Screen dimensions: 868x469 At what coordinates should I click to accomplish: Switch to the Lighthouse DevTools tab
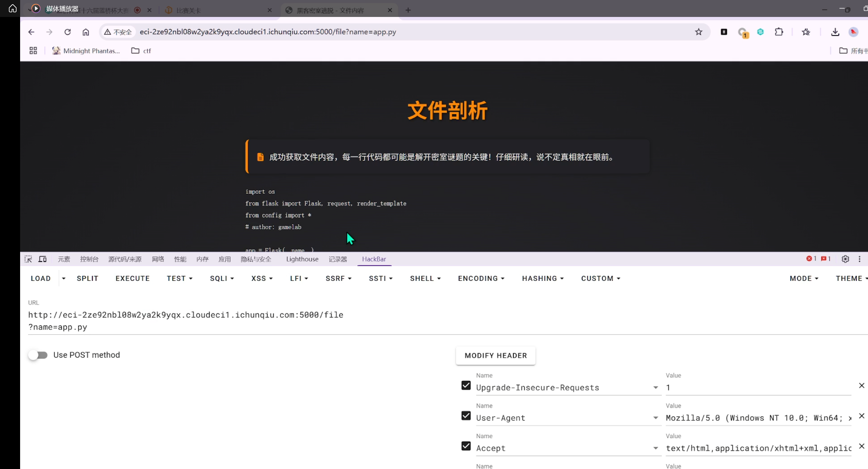(302, 259)
